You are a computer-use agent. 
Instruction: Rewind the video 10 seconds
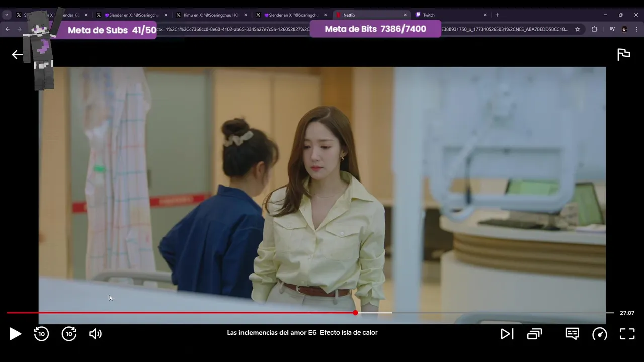[41, 334]
